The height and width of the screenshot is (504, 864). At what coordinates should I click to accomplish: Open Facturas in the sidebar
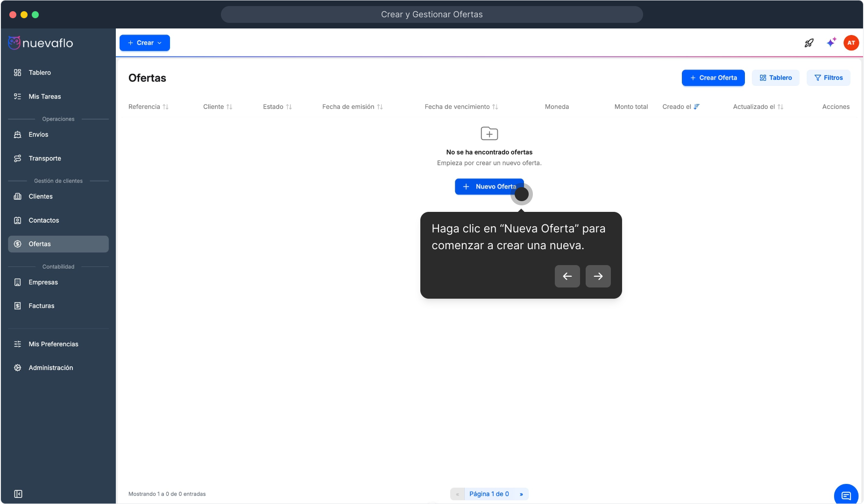(x=42, y=306)
